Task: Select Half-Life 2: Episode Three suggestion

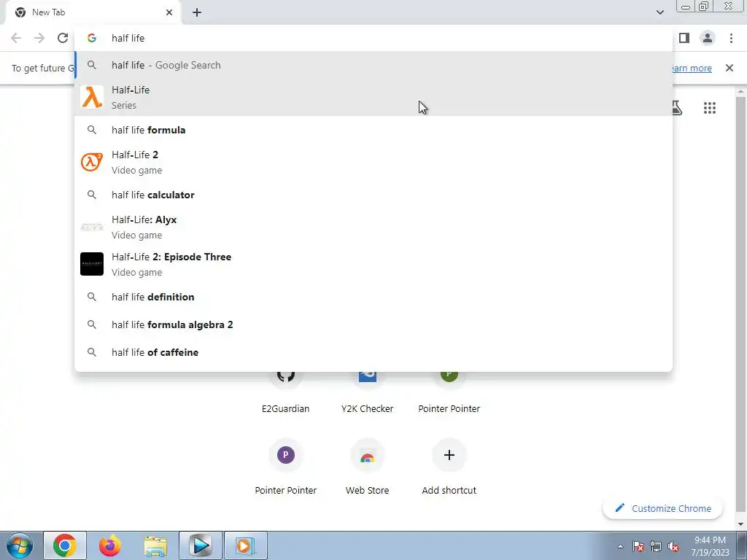Action: [x=373, y=264]
